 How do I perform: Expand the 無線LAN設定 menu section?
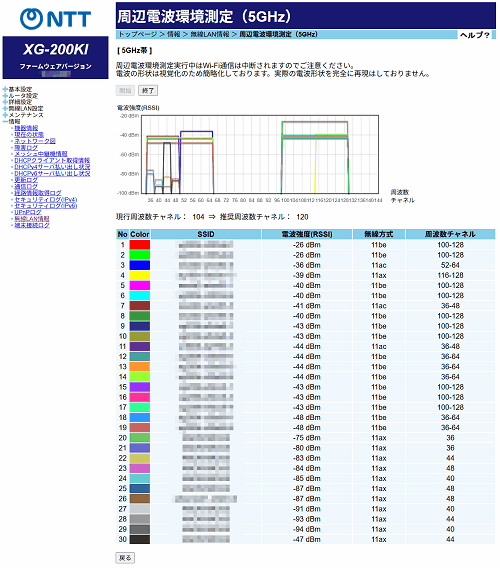coord(23,108)
